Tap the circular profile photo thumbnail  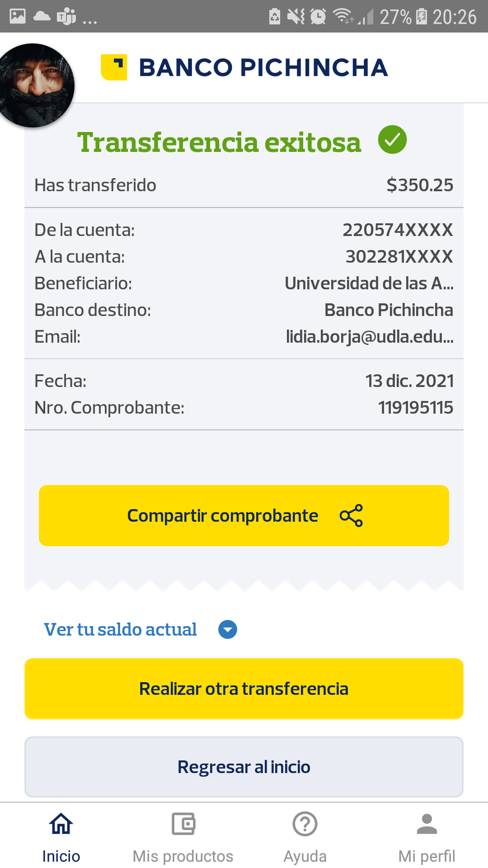coord(35,85)
